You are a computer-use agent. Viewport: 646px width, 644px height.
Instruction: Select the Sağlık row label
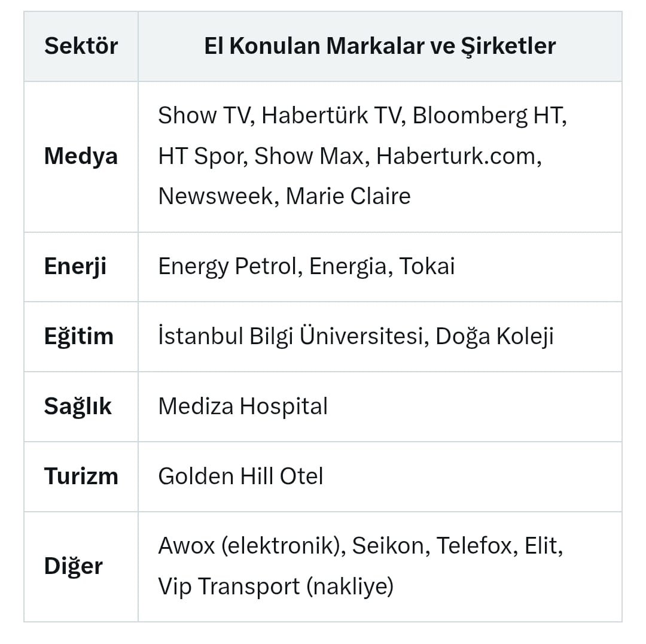[78, 406]
